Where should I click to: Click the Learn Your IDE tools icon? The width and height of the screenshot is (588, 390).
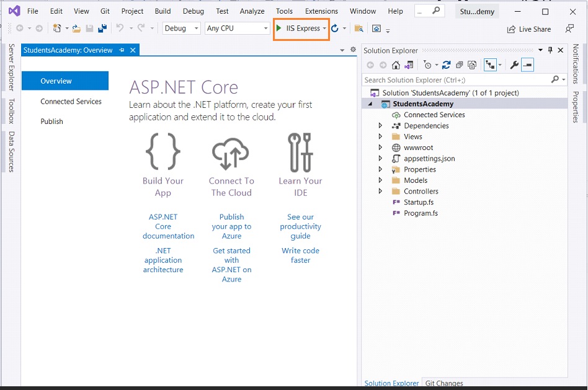300,153
